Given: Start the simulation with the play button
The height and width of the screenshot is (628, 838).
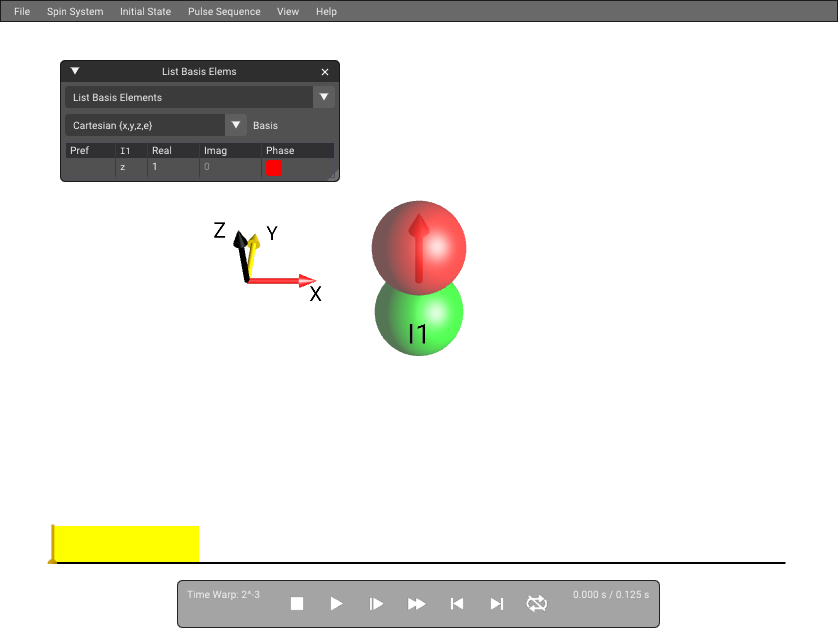Looking at the screenshot, I should pos(336,603).
